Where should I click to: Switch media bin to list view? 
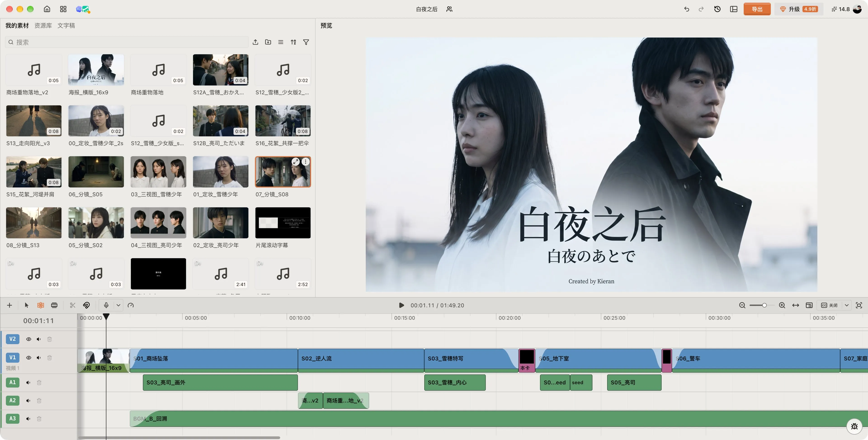(x=281, y=42)
